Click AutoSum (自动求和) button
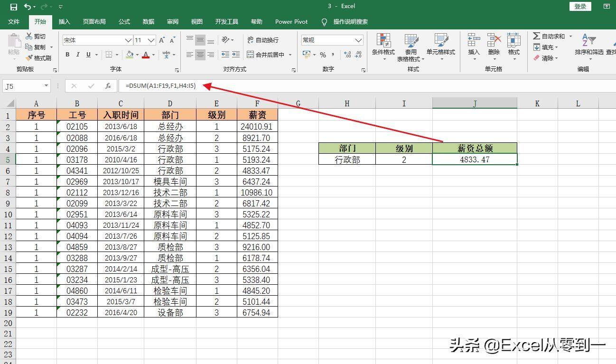616x364 pixels. click(x=549, y=36)
